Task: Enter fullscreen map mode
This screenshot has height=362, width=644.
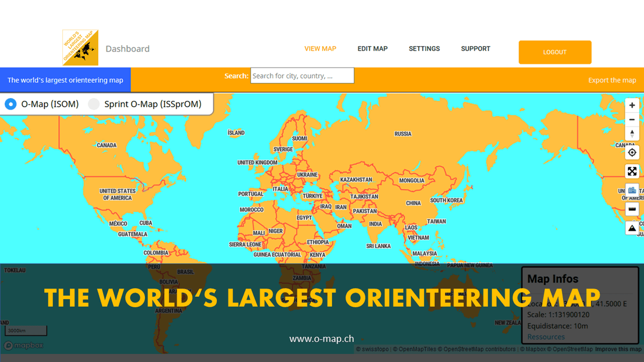Action: (632, 172)
